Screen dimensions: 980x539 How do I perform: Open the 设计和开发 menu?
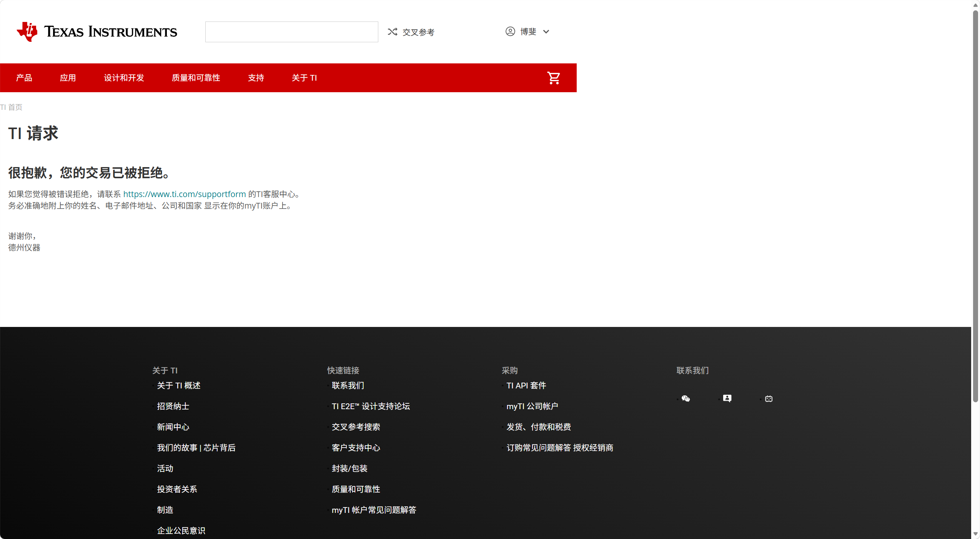pyautogui.click(x=124, y=78)
